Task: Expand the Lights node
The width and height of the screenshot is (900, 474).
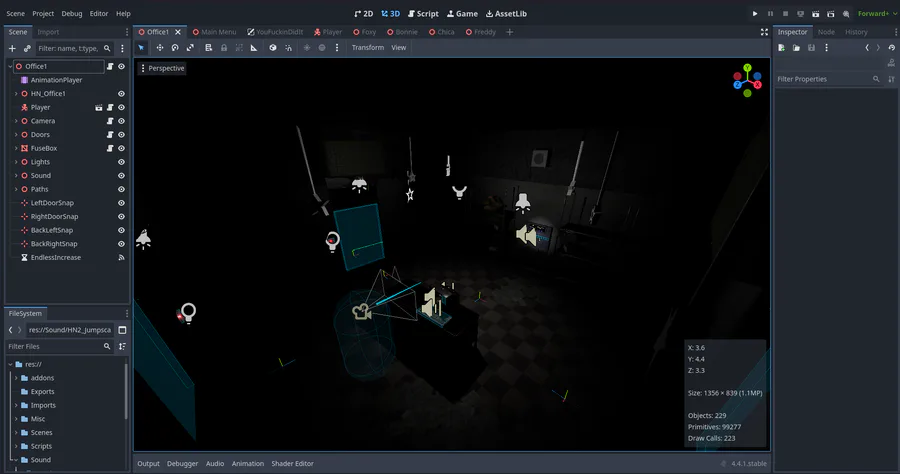Action: (x=16, y=162)
